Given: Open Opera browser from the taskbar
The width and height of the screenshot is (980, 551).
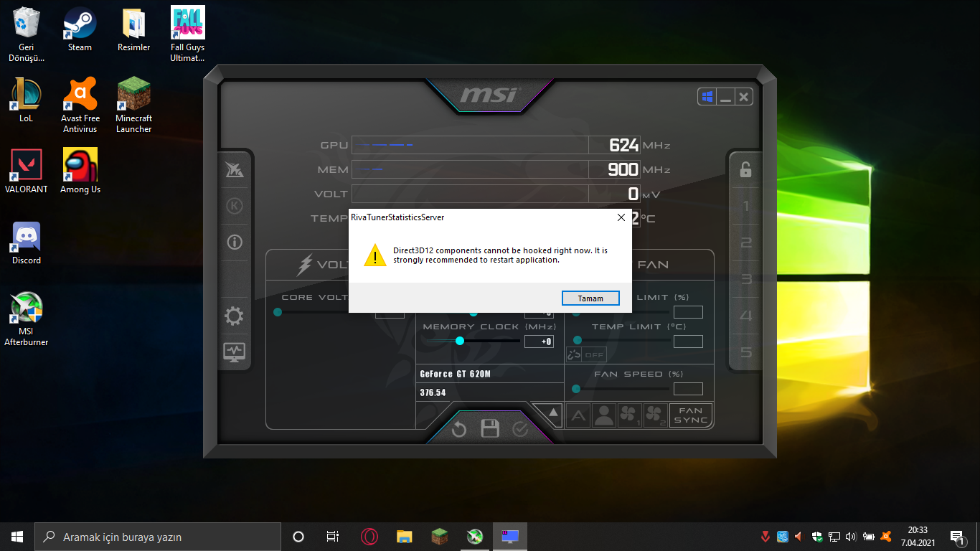Looking at the screenshot, I should (x=369, y=537).
